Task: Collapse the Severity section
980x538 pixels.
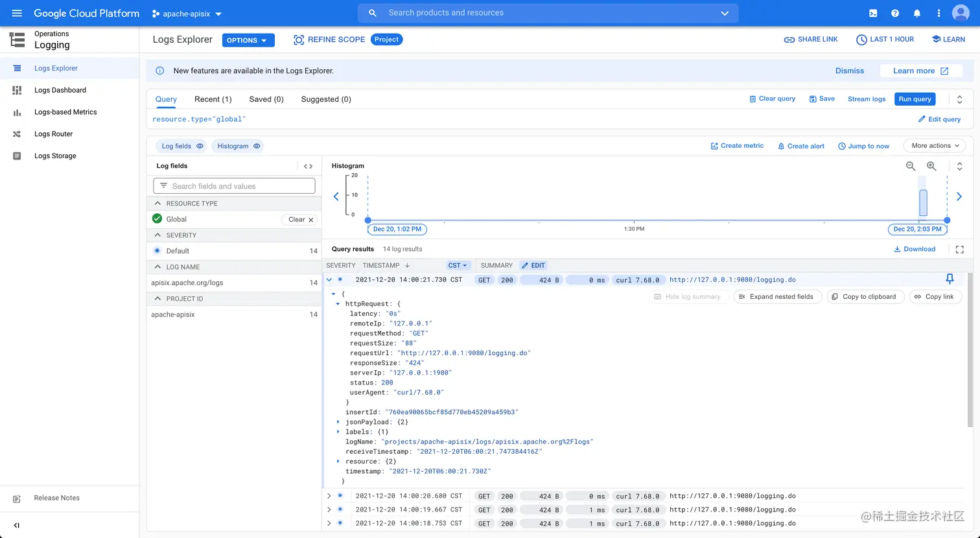Action: [x=157, y=235]
